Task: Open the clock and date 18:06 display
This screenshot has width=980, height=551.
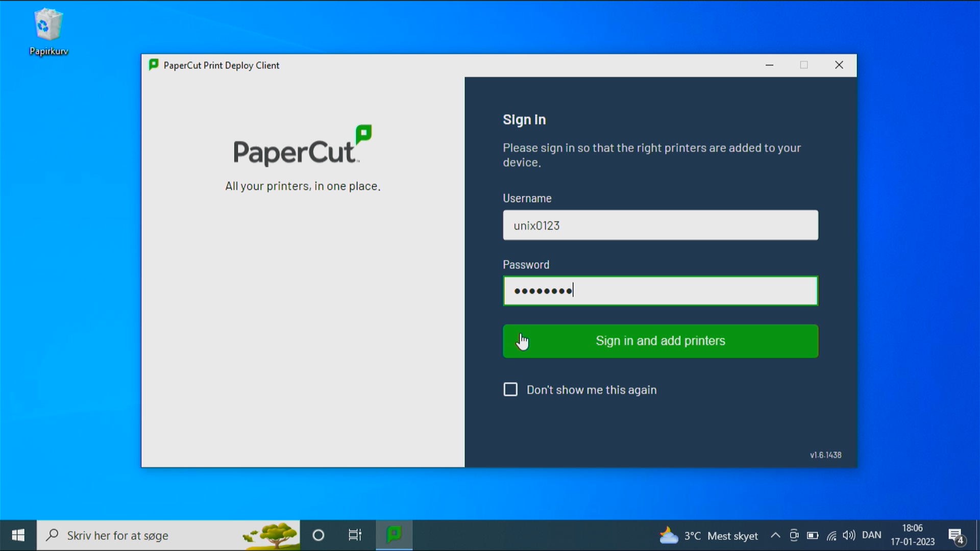Action: [913, 535]
